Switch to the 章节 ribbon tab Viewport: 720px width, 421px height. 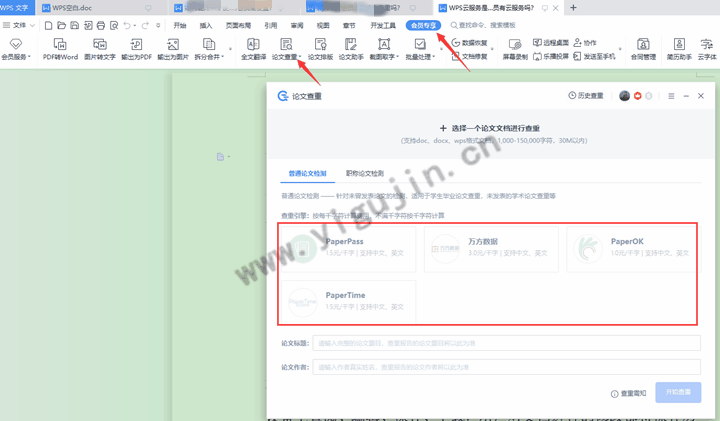point(349,25)
